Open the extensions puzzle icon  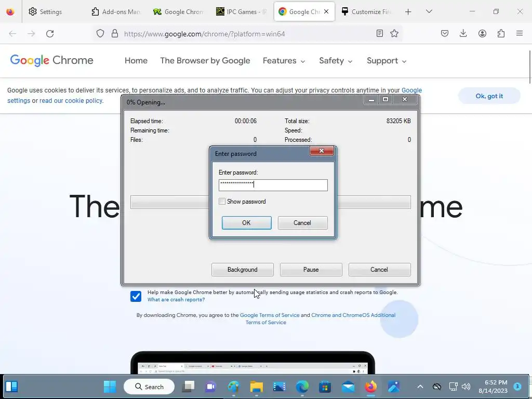click(501, 33)
